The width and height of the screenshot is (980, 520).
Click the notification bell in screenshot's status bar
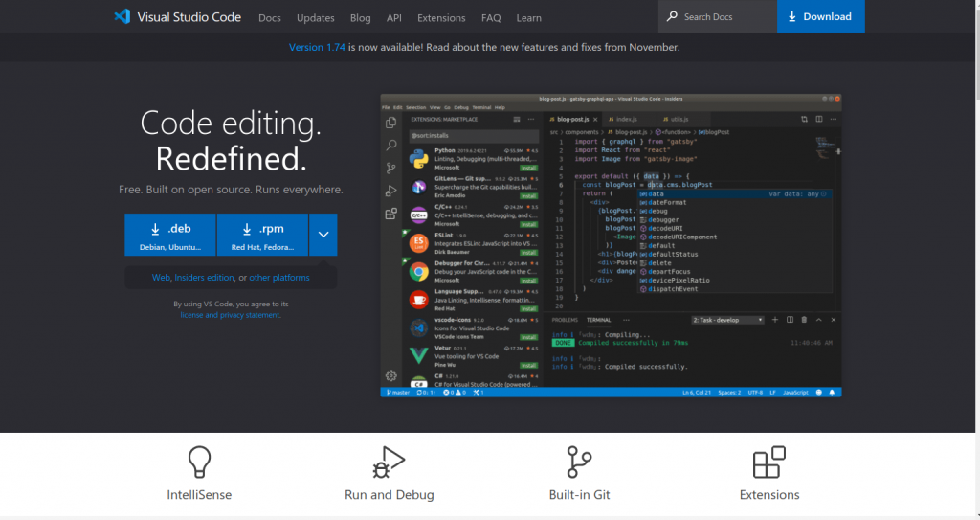coord(832,393)
